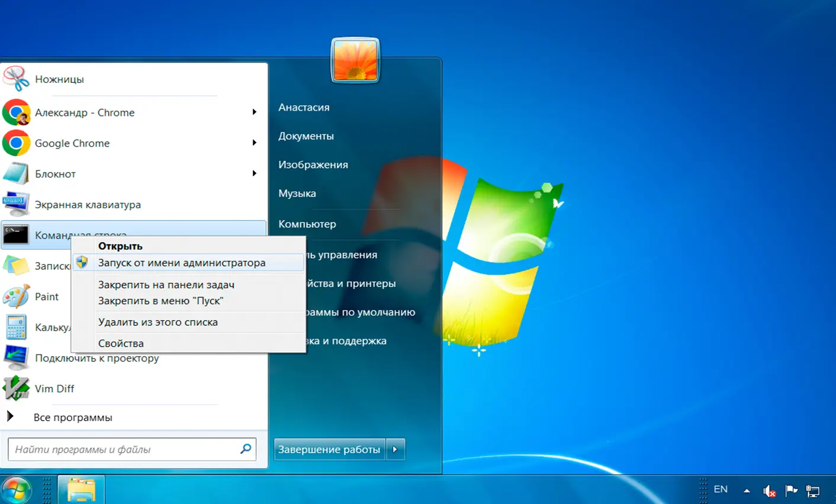Viewport: 836px width, 504px height.
Task: Open the Документы link
Action: click(306, 136)
